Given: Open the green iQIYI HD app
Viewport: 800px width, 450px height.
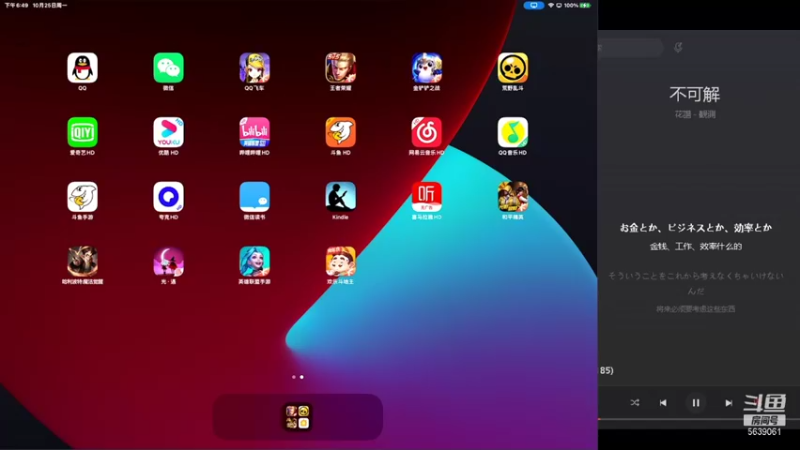Looking at the screenshot, I should click(x=82, y=132).
